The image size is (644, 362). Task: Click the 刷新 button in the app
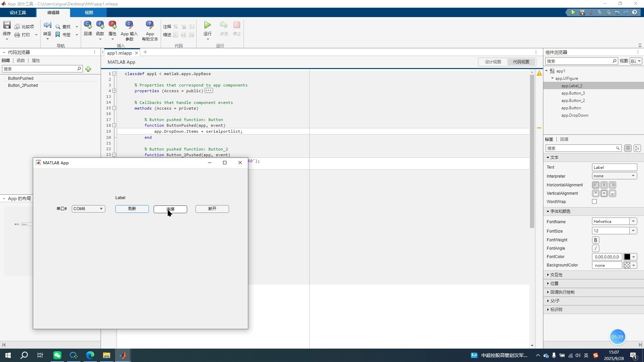point(132,209)
